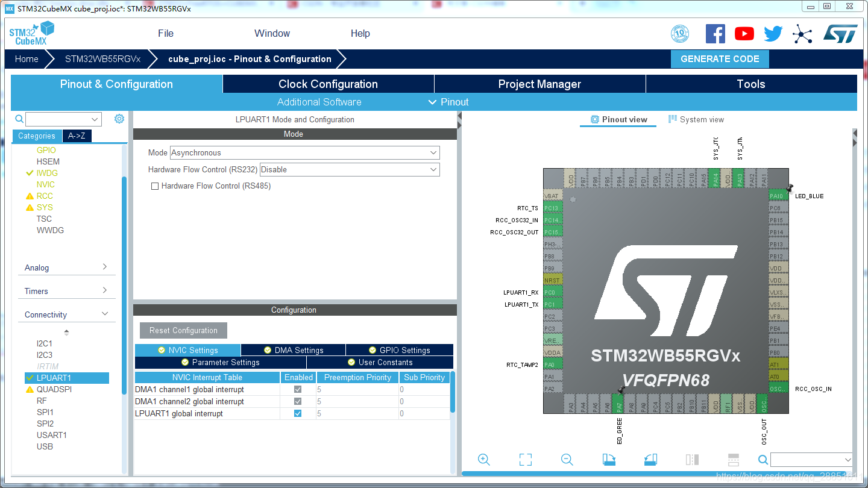
Task: Open Parameter Settings tab
Action: pos(221,362)
